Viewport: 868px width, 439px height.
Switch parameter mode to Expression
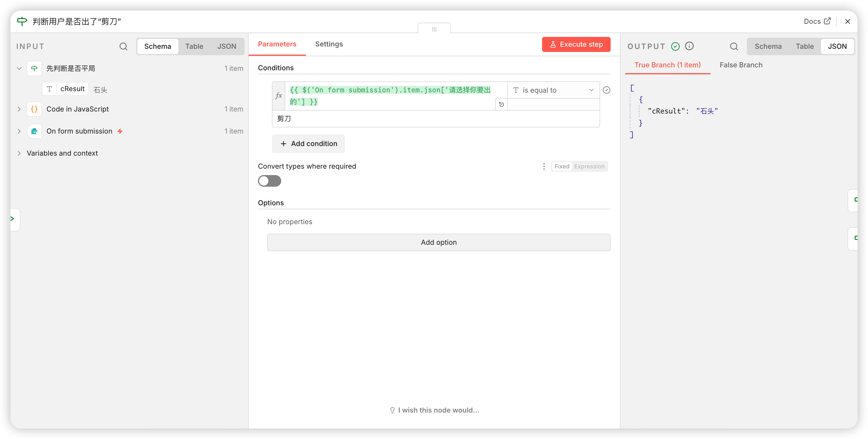pyautogui.click(x=589, y=166)
